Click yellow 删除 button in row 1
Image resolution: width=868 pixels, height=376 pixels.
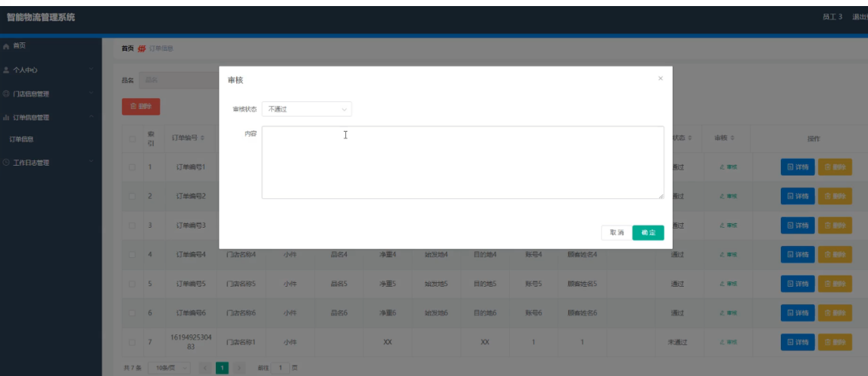(x=835, y=166)
